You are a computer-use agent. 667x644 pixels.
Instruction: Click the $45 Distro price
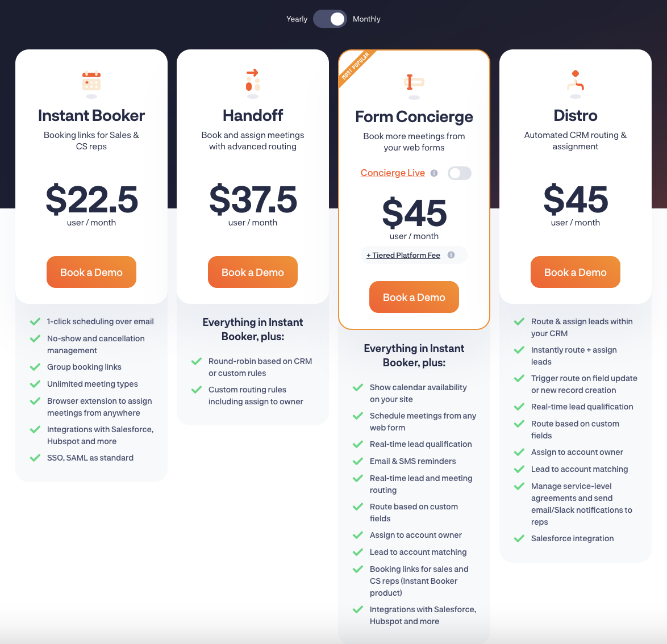[576, 199]
